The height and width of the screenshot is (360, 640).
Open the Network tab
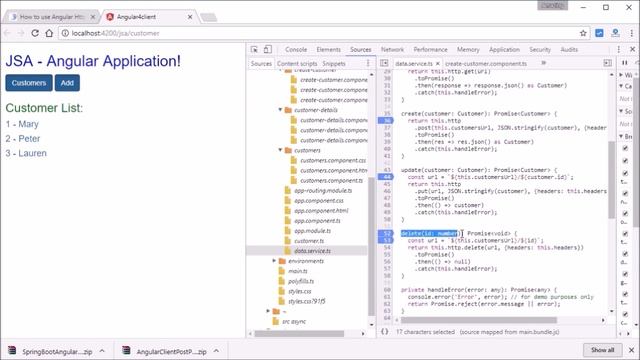click(x=392, y=49)
